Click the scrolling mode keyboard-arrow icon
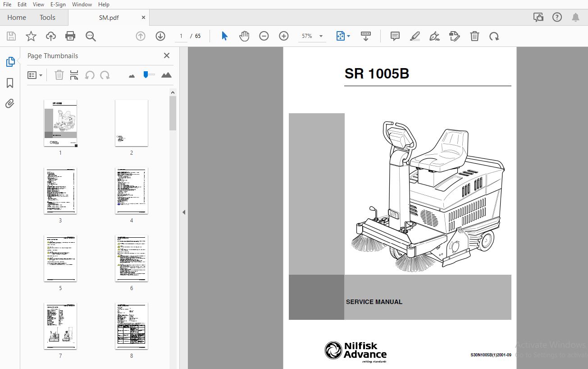Viewport: 588px width, 369px height. [366, 36]
